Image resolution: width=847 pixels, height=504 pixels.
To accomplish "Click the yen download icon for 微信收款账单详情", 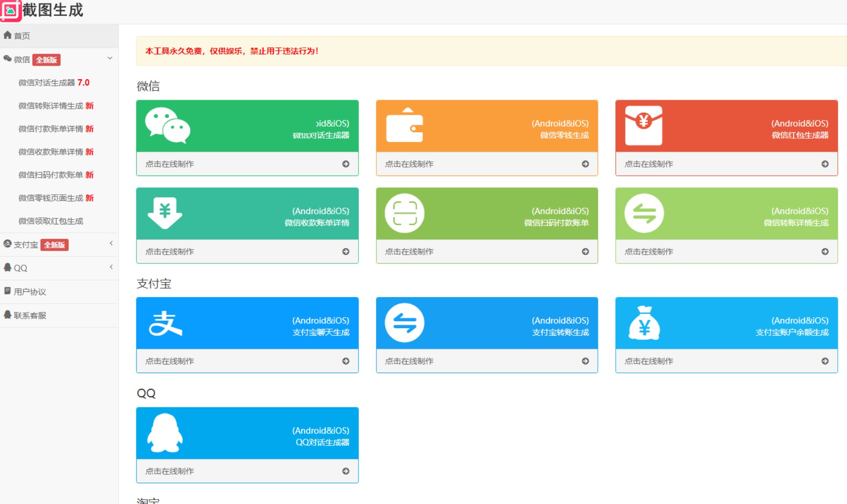I will [x=165, y=213].
